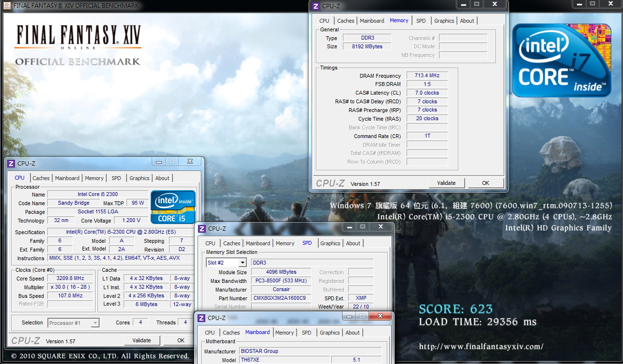Click the Cycle Time value 20 clocks
623x364 pixels.
pyautogui.click(x=427, y=118)
